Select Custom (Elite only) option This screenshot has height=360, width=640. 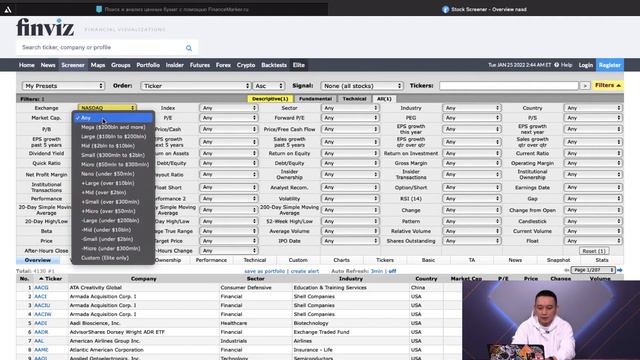tap(113, 258)
